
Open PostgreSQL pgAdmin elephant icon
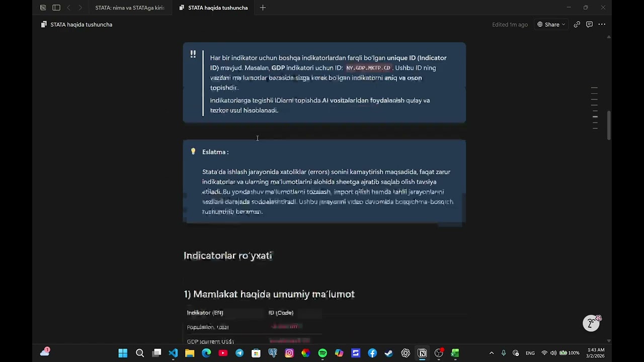pyautogui.click(x=273, y=353)
